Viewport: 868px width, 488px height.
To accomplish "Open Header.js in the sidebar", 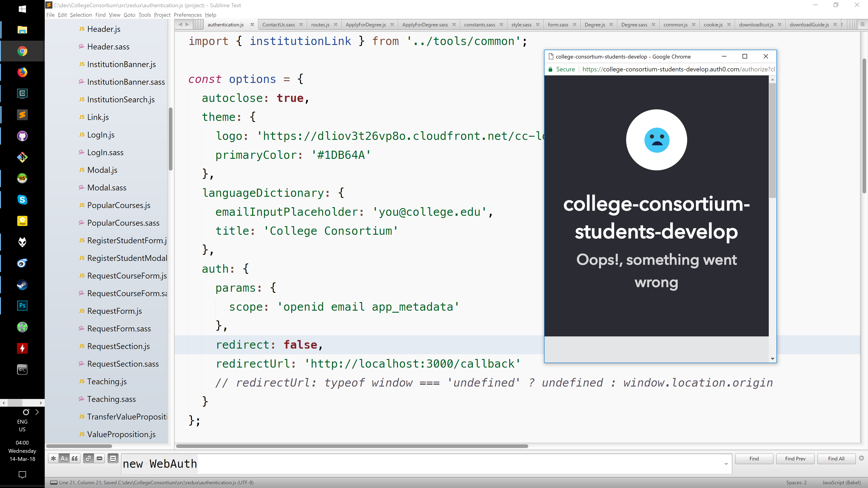I will pyautogui.click(x=104, y=29).
